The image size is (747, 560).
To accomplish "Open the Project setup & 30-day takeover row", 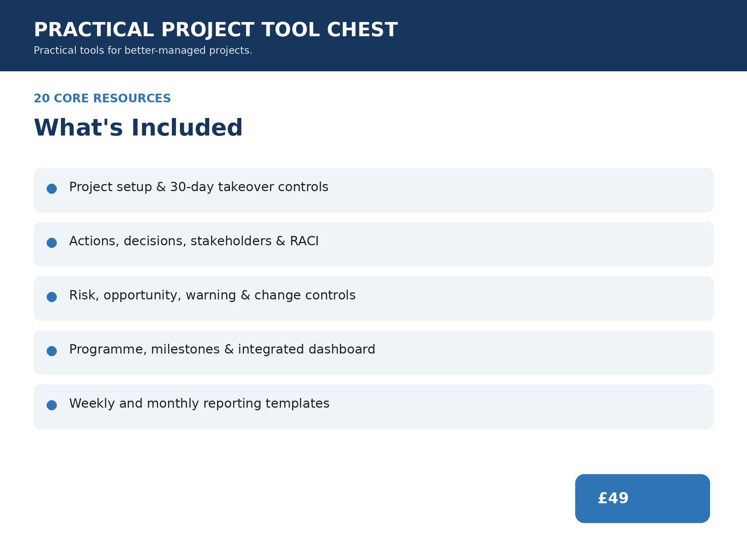I will [x=373, y=190].
